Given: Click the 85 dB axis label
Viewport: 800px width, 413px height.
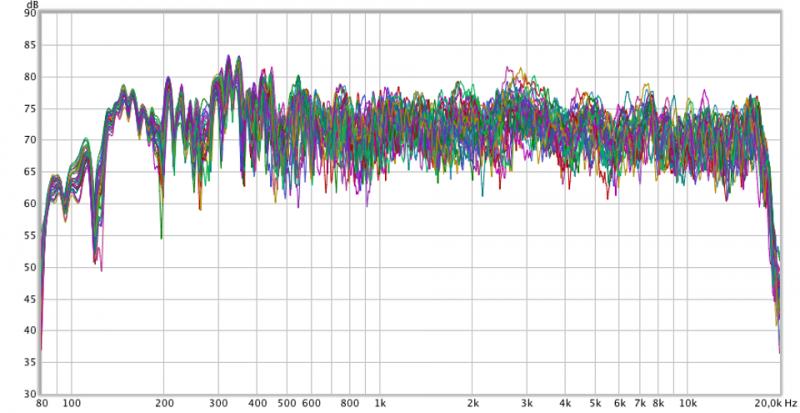Looking at the screenshot, I should [30, 45].
